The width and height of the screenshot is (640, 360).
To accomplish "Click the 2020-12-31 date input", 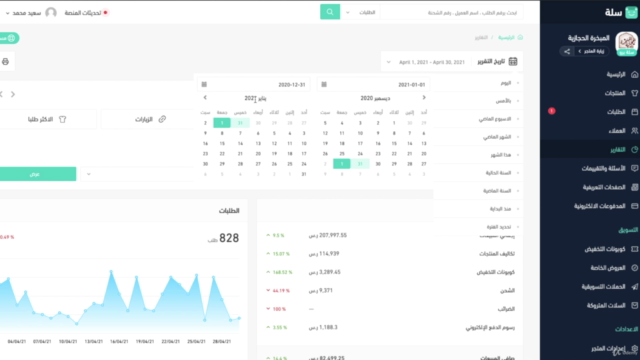I will pos(253,84).
